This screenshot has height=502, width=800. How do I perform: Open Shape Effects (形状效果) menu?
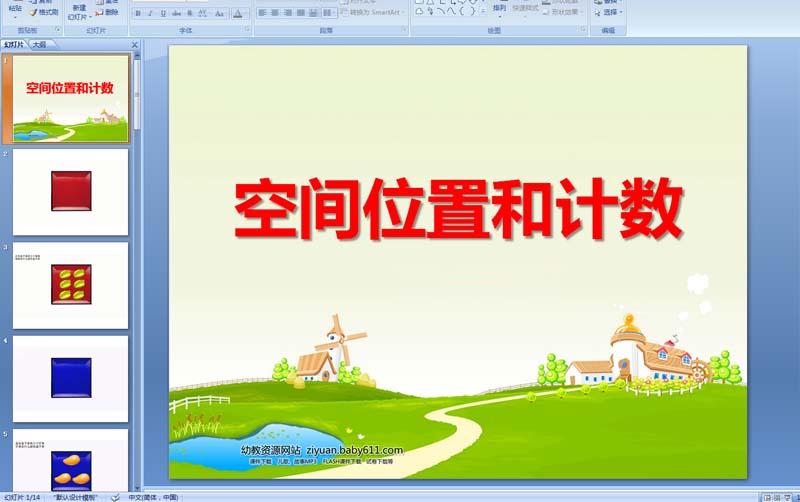(564, 12)
